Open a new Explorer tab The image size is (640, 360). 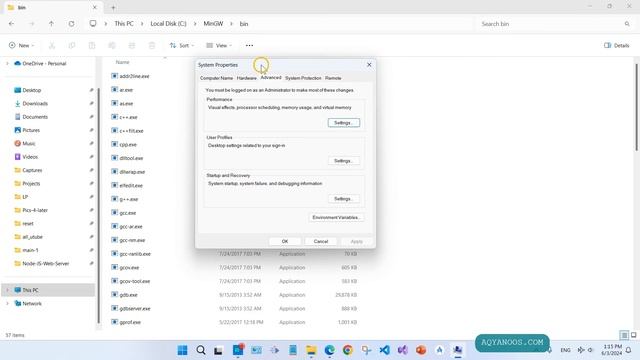click(113, 7)
